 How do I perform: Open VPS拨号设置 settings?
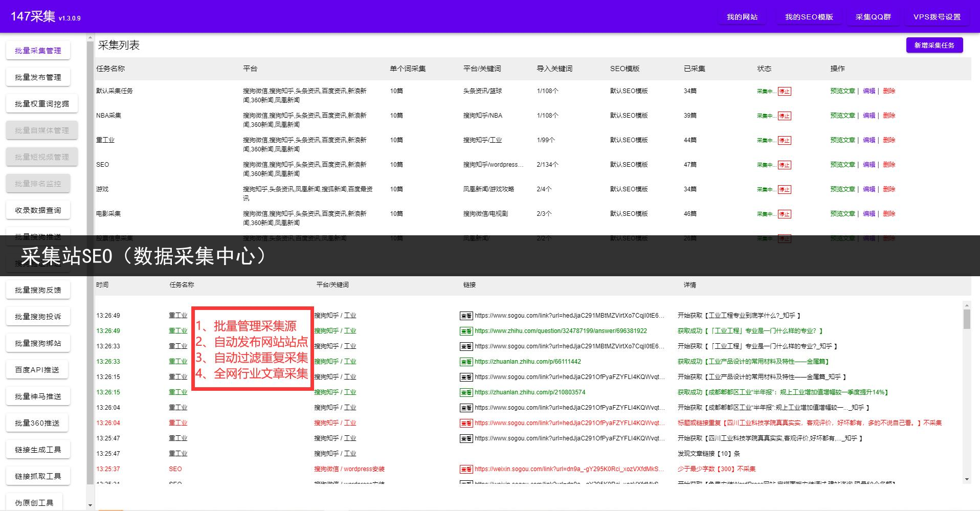point(937,17)
